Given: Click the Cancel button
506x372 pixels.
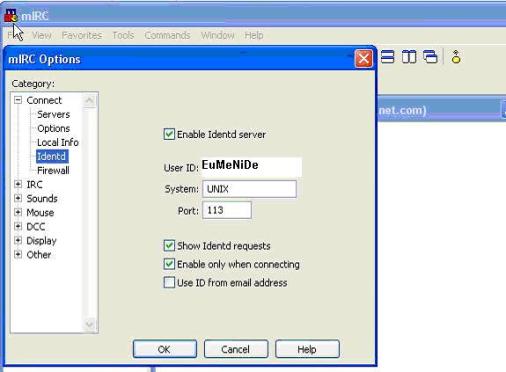Looking at the screenshot, I should (x=236, y=349).
